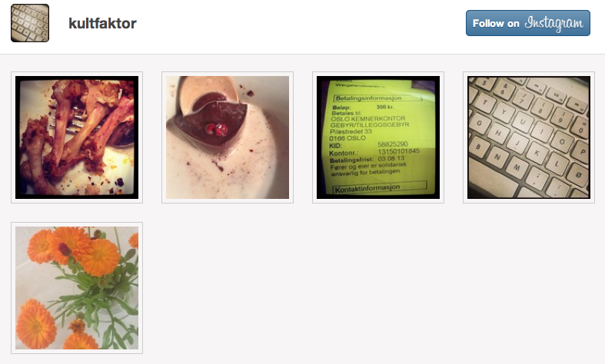Click the 300 kr. amount in the slip photo
The image size is (605, 364).
click(385, 107)
